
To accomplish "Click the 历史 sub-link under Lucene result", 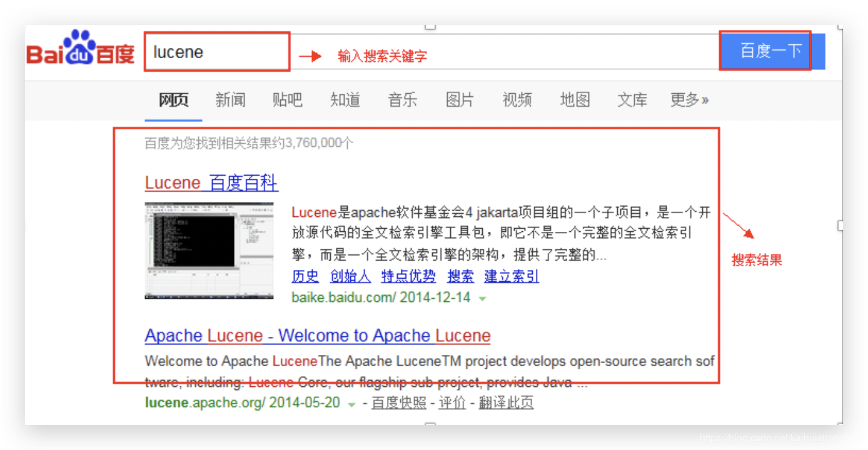I will tap(305, 276).
